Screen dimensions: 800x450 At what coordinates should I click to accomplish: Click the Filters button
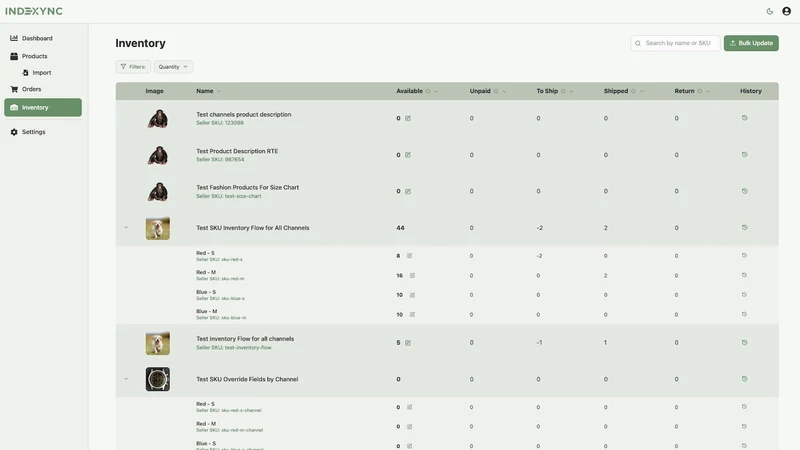pyautogui.click(x=133, y=67)
